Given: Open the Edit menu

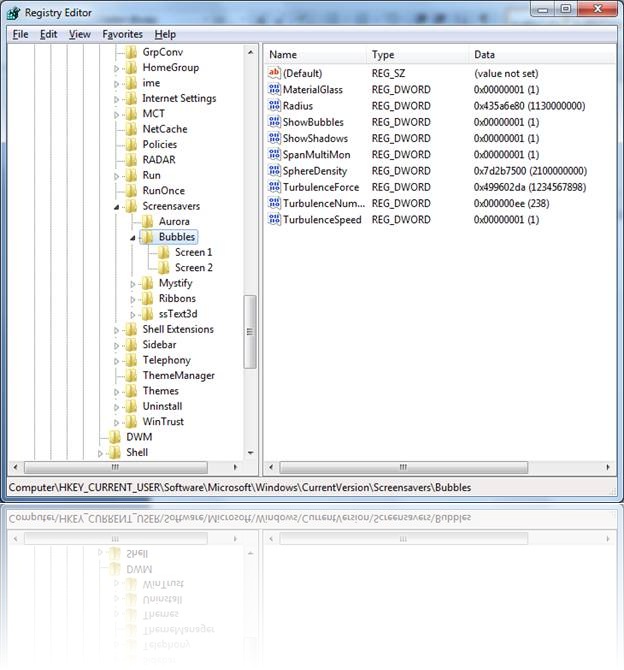Looking at the screenshot, I should [48, 34].
